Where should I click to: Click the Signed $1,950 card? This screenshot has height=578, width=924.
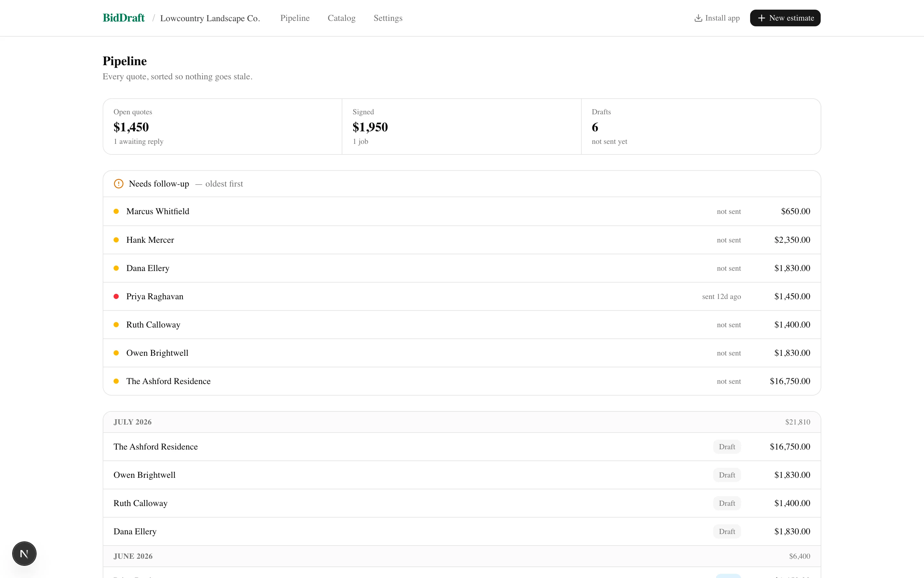(x=462, y=127)
